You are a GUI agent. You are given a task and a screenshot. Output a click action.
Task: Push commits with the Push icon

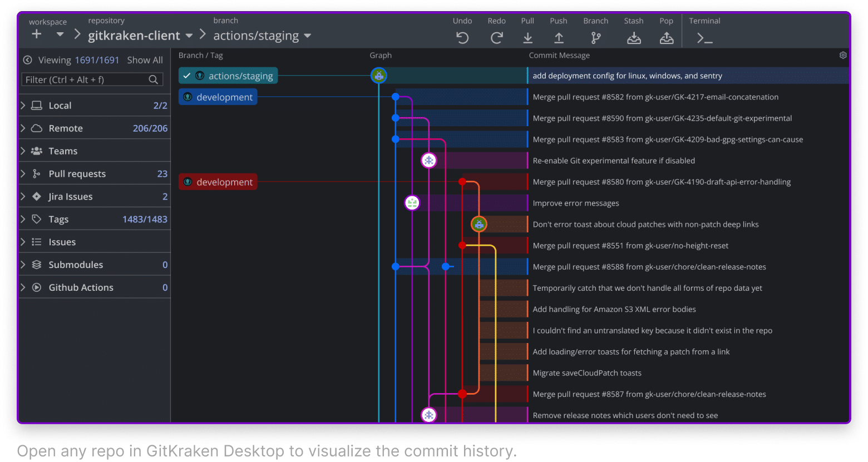point(559,38)
